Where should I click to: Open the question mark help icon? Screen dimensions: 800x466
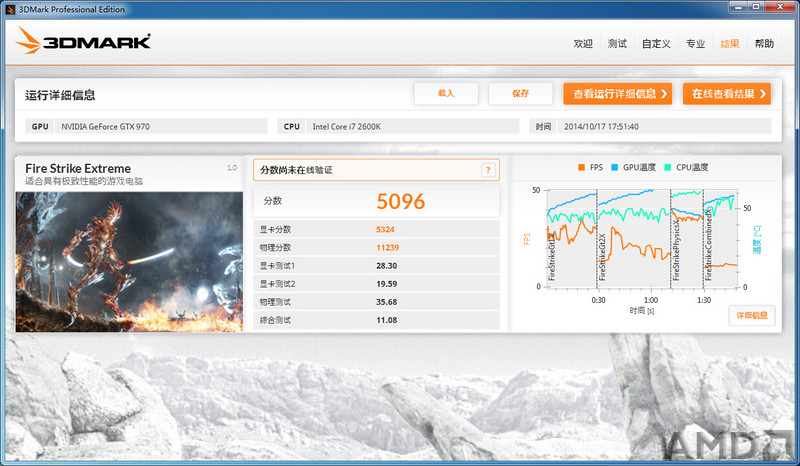pyautogui.click(x=488, y=170)
